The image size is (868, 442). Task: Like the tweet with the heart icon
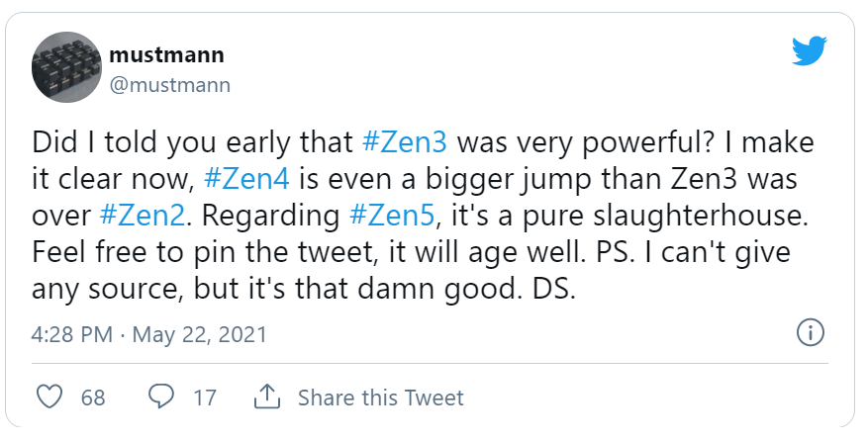tap(49, 397)
